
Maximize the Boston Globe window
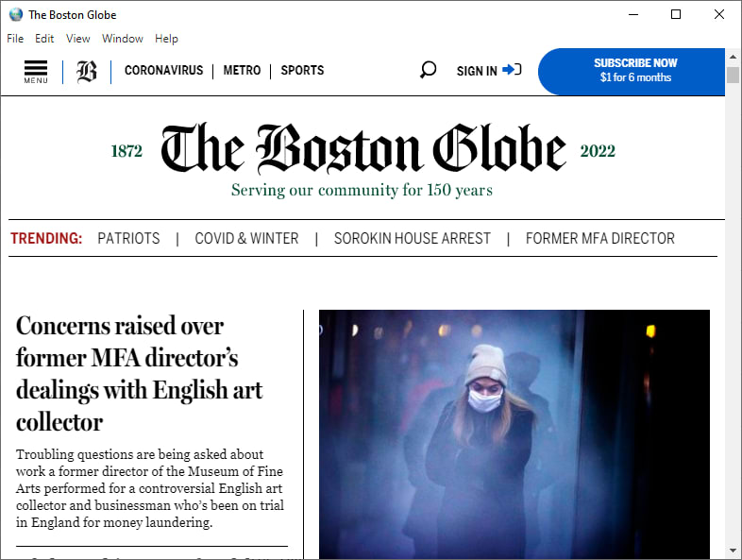point(676,14)
